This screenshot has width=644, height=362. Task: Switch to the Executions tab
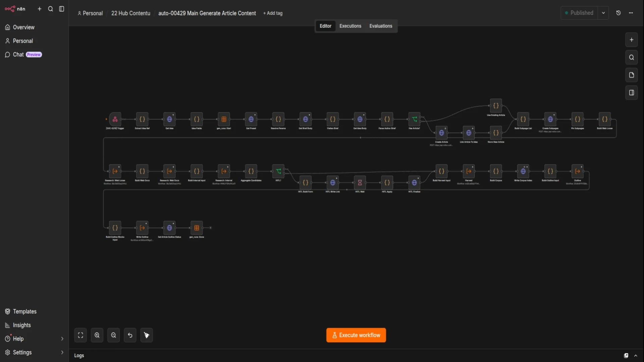point(350,26)
